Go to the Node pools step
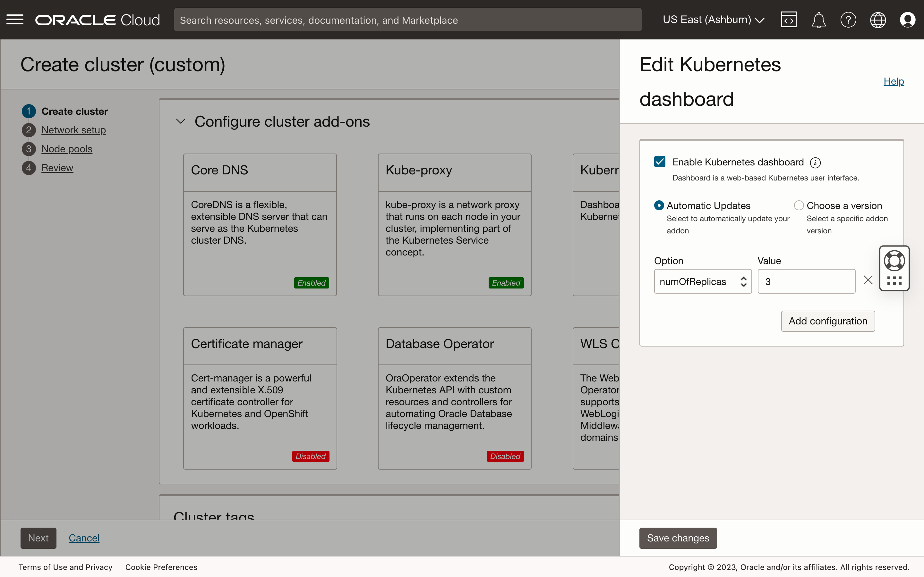The width and height of the screenshot is (924, 577). click(x=66, y=149)
